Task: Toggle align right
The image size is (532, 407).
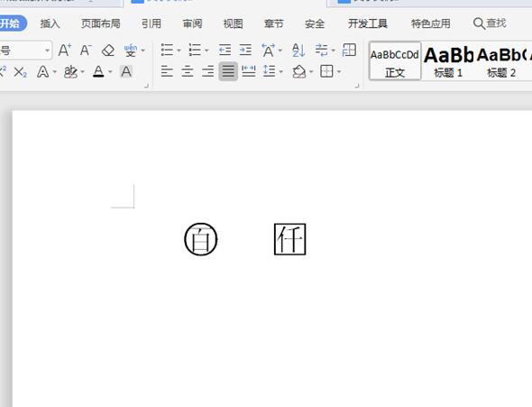Action: click(x=207, y=71)
